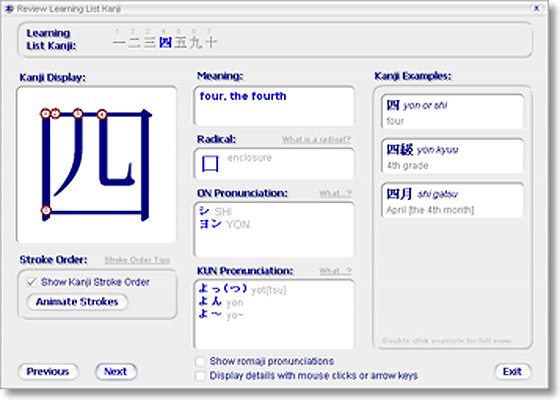Image resolution: width=560 pixels, height=400 pixels.
Task: Open the Stroke Order Tips link
Action: click(x=137, y=260)
